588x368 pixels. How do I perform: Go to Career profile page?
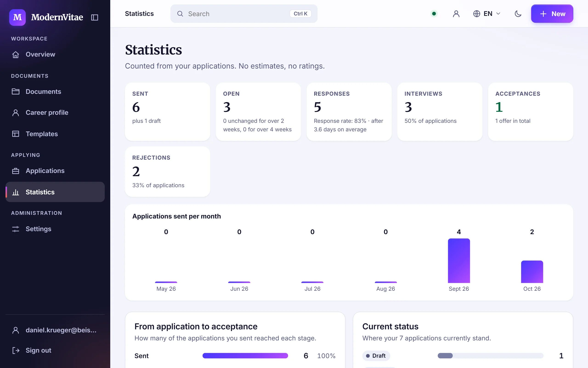pos(55,113)
